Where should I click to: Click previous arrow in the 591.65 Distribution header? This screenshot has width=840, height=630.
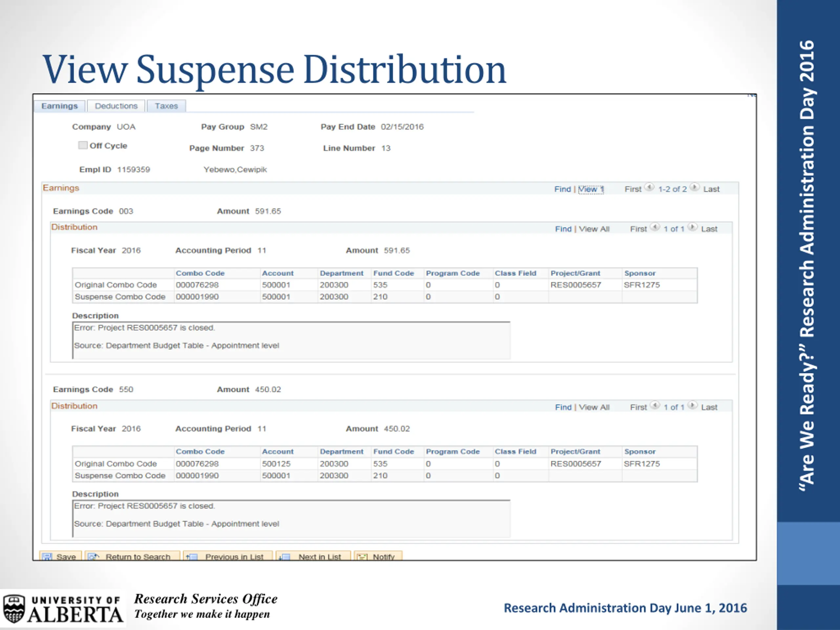pyautogui.click(x=655, y=227)
